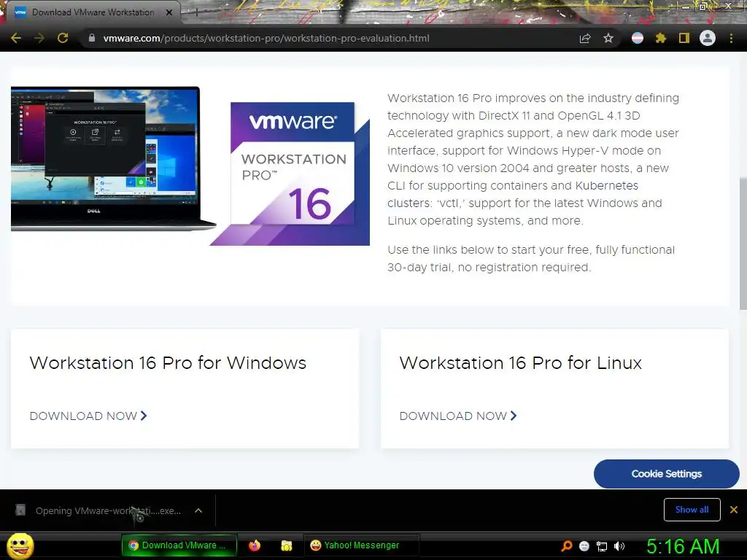
Task: Click the 5:16 AM clock
Action: click(683, 546)
